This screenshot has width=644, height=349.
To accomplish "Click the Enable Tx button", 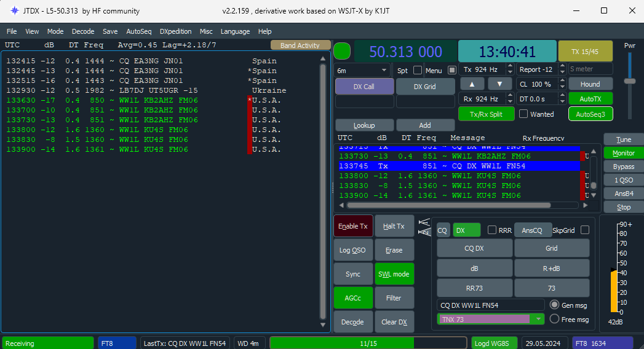I will point(353,226).
